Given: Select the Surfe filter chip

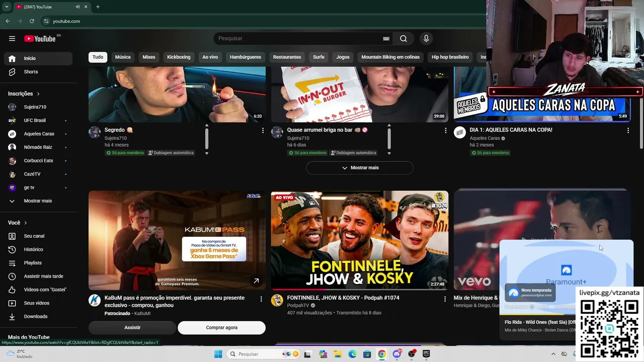Looking at the screenshot, I should tap(318, 57).
